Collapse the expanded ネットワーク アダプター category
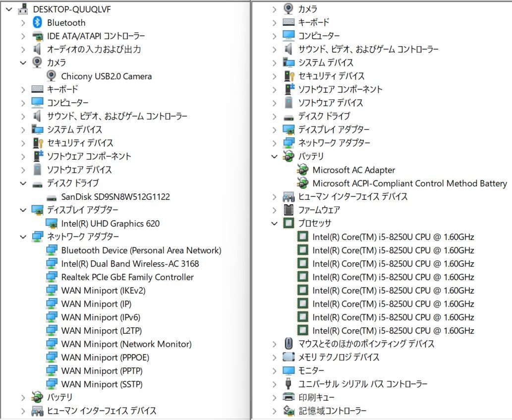 click(x=23, y=237)
